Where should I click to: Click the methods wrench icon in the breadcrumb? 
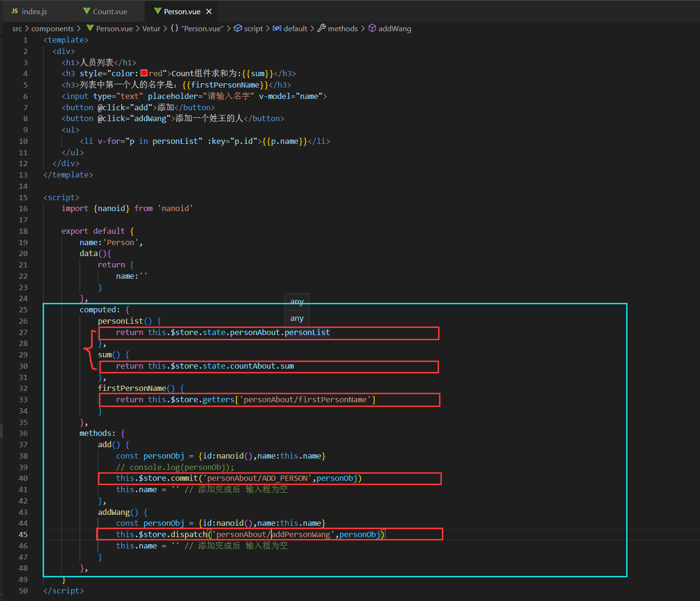point(322,28)
